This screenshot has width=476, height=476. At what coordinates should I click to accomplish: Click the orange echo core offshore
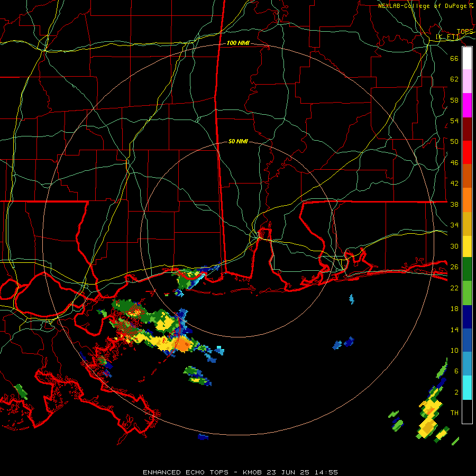coord(184,344)
